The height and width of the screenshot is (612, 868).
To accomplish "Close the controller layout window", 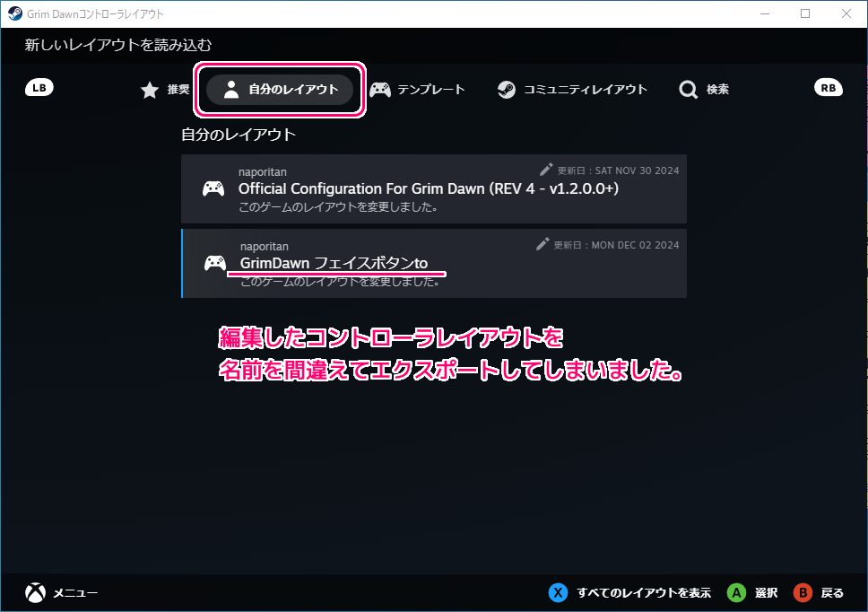I will click(846, 13).
